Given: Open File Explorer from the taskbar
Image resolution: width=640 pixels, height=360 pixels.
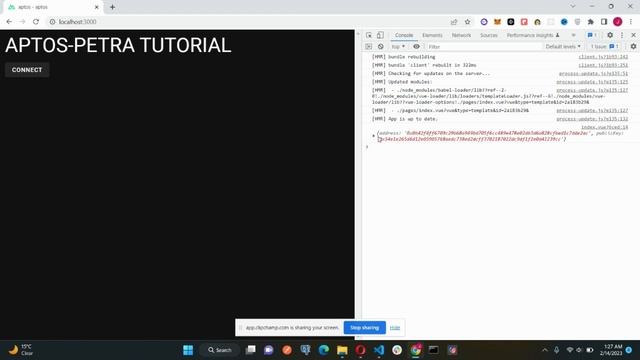Looking at the screenshot, I should pyautogui.click(x=342, y=350).
